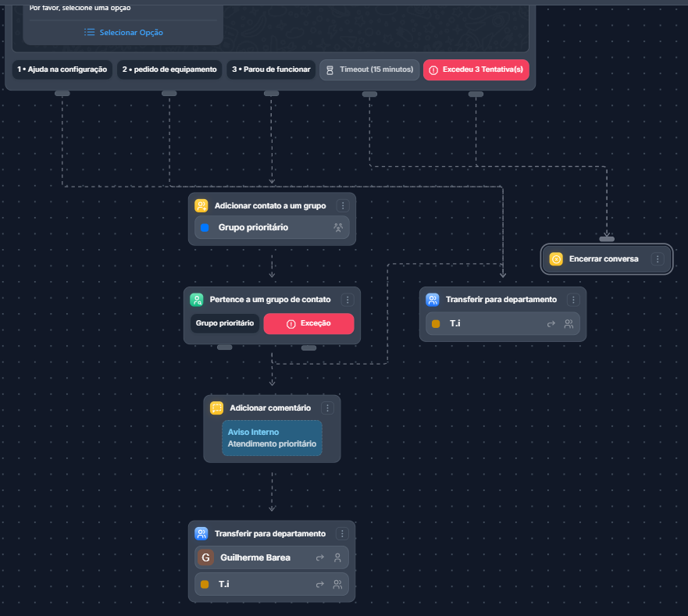Image resolution: width=688 pixels, height=616 pixels.
Task: Click the G avatar of Guilherme Barea
Action: (x=206, y=557)
